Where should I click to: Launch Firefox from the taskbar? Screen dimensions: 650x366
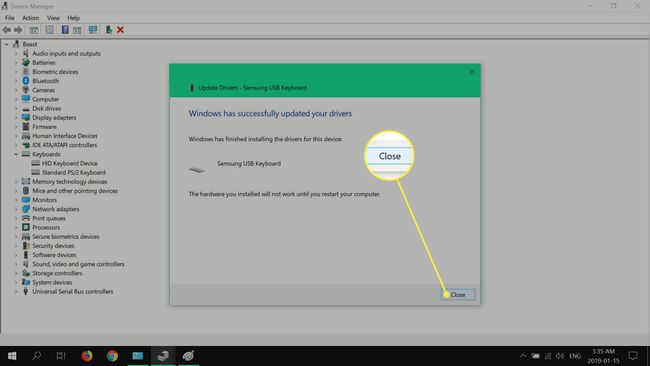tap(87, 356)
